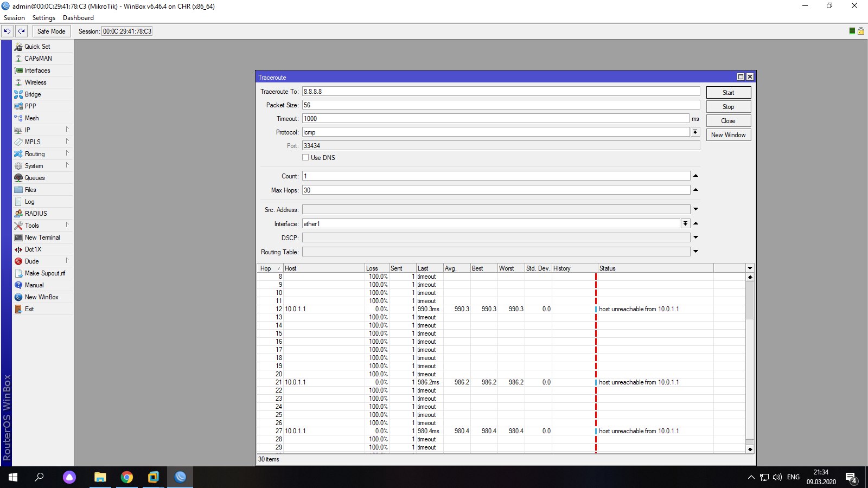Expand the System submenu
Viewport: 868px width, 488px height.
43,166
